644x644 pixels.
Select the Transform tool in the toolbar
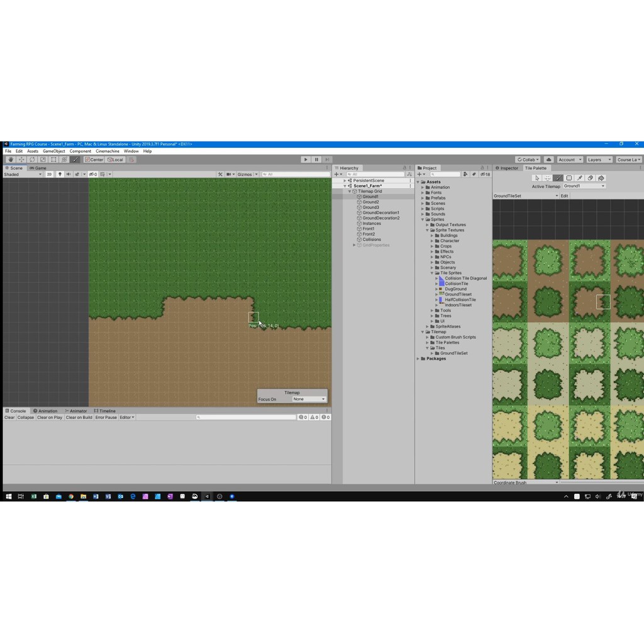(x=64, y=159)
